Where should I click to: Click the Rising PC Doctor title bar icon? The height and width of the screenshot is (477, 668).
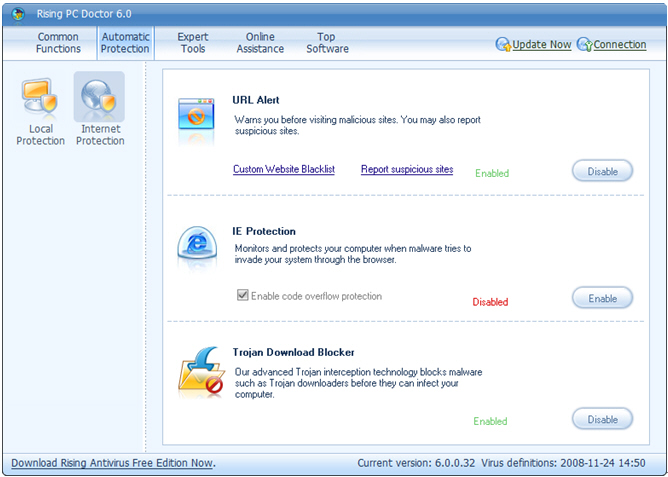[18, 14]
